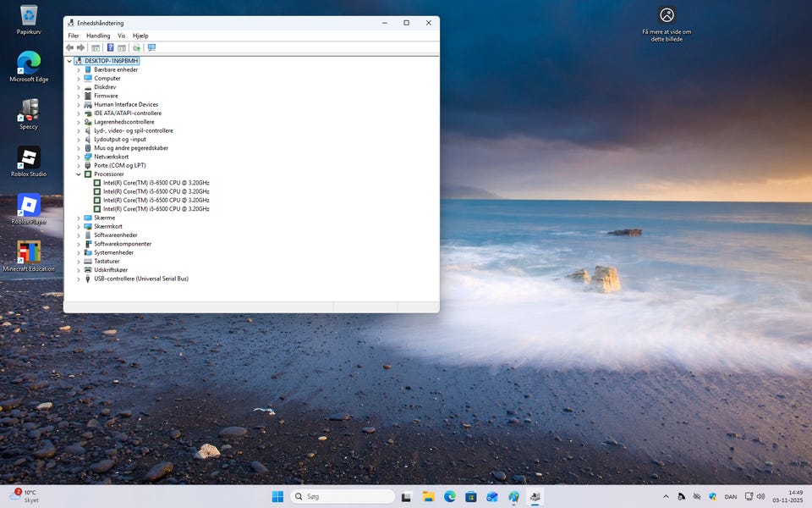Open File Explorer from the taskbar
Image resolution: width=812 pixels, height=508 pixels.
428,496
